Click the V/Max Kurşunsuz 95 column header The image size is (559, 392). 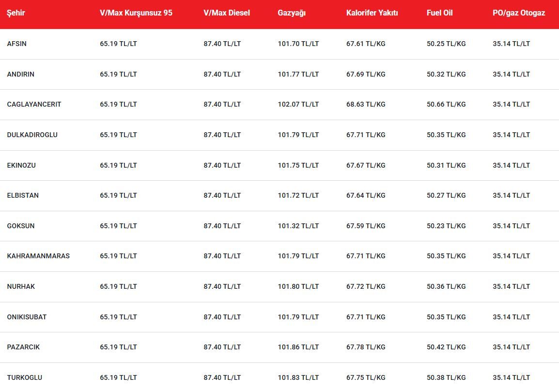click(x=136, y=13)
